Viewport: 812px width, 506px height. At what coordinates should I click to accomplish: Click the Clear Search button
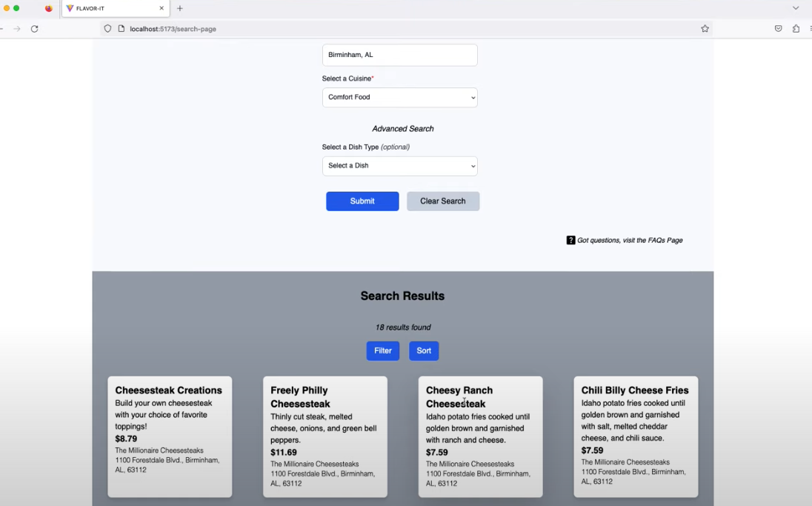pos(443,201)
